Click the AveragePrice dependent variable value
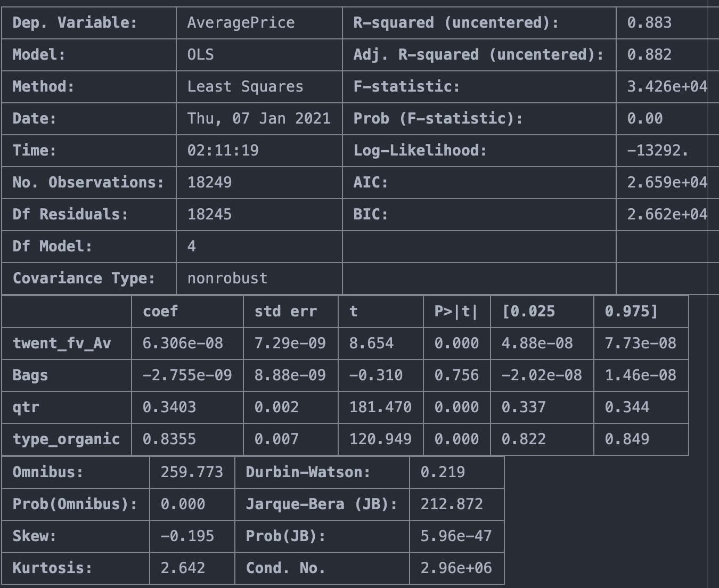Screen dimensions: 719x588 [241, 23]
